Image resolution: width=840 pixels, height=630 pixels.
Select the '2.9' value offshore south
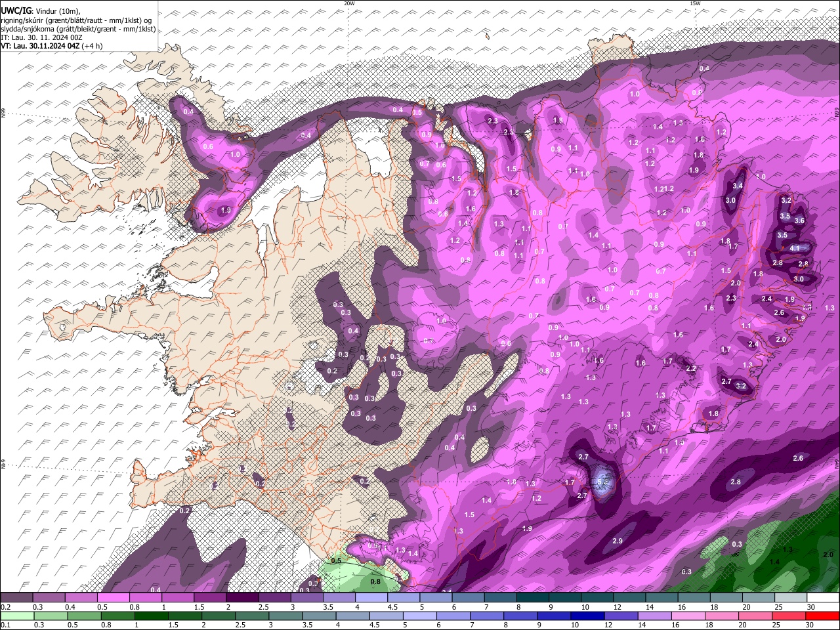pos(618,541)
